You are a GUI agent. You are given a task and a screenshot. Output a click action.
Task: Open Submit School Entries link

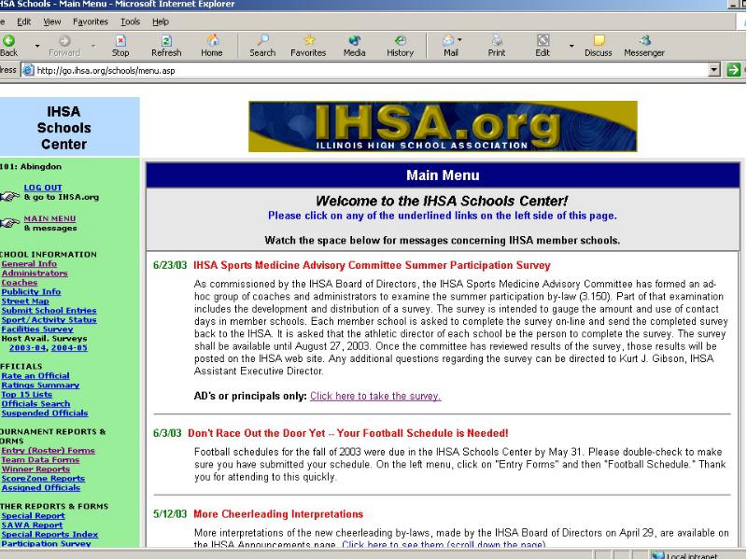click(x=49, y=311)
